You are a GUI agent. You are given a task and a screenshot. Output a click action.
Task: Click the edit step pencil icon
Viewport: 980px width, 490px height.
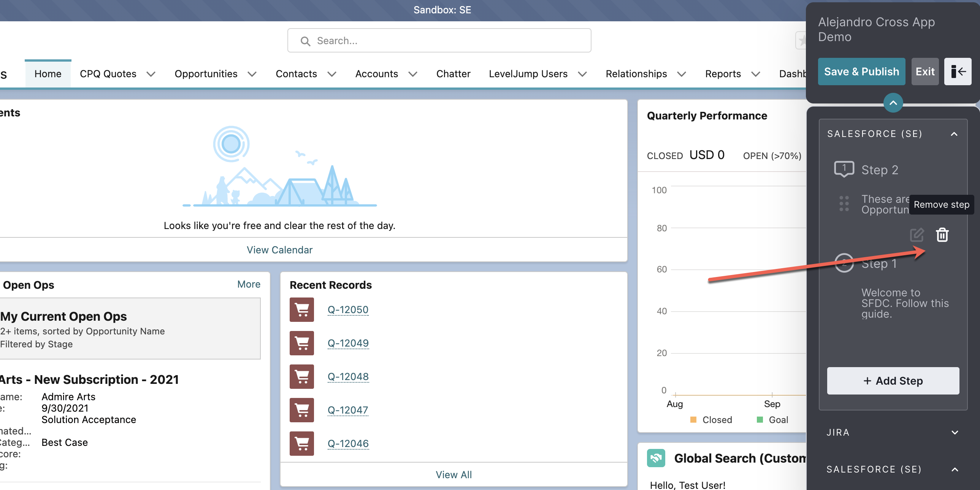pyautogui.click(x=917, y=235)
